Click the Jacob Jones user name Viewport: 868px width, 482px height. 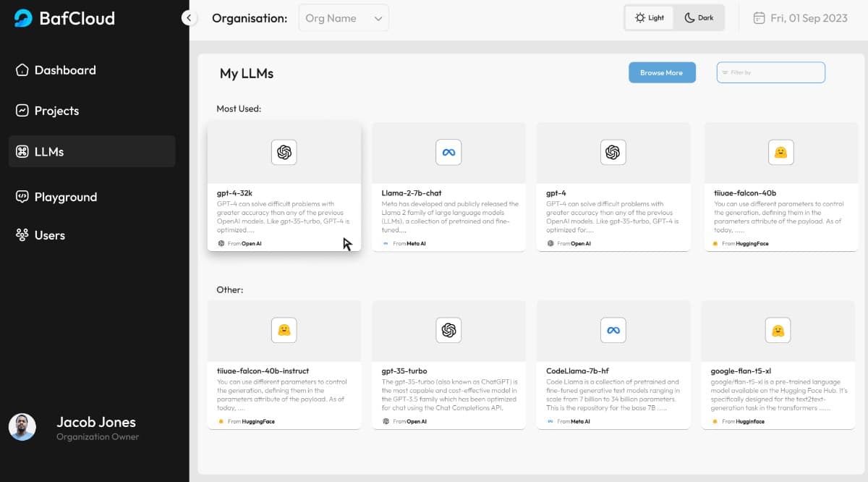(96, 422)
